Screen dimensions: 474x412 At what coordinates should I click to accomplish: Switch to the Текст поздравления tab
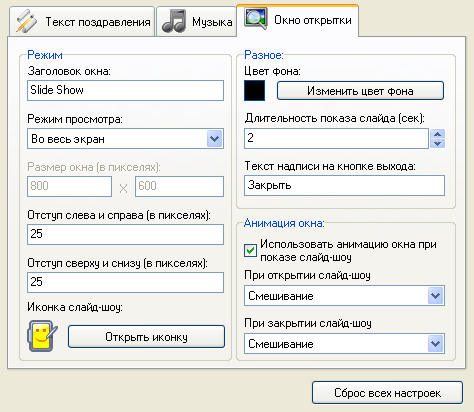click(82, 22)
